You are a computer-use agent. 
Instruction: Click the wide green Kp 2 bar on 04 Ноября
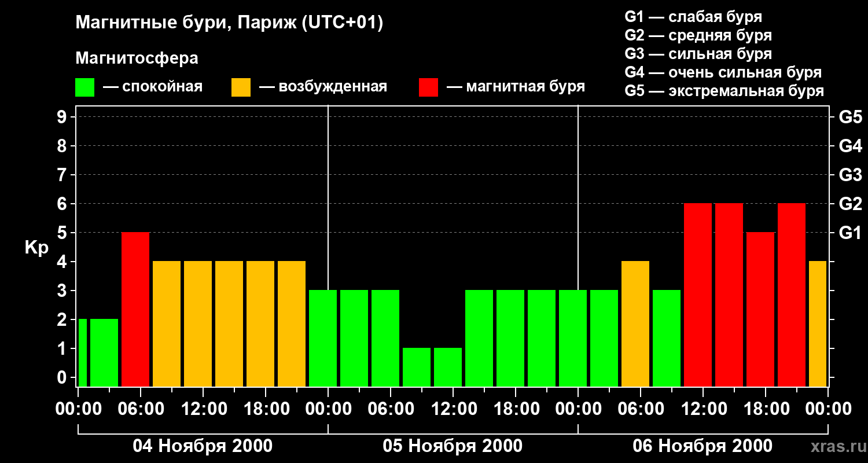tap(104, 352)
